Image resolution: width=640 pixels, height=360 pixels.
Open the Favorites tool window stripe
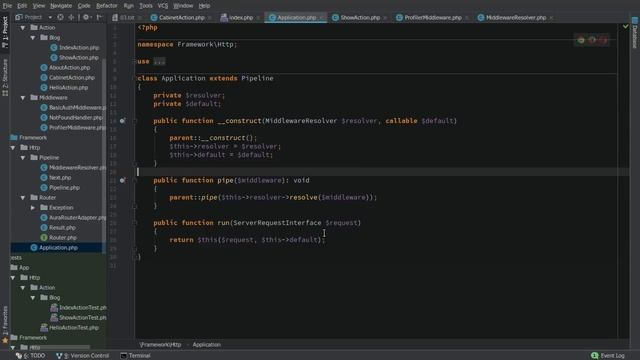tap(5, 325)
